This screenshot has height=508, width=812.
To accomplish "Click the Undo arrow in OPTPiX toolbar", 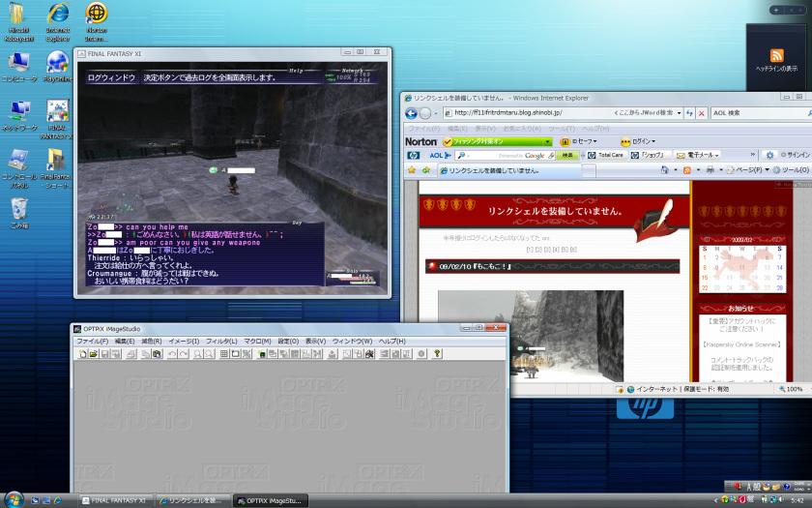I will point(172,353).
